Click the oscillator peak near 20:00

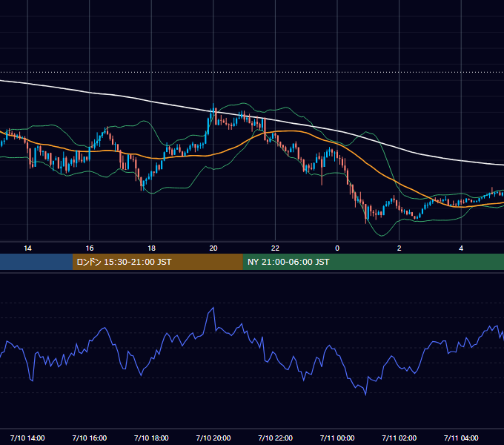tap(213, 308)
